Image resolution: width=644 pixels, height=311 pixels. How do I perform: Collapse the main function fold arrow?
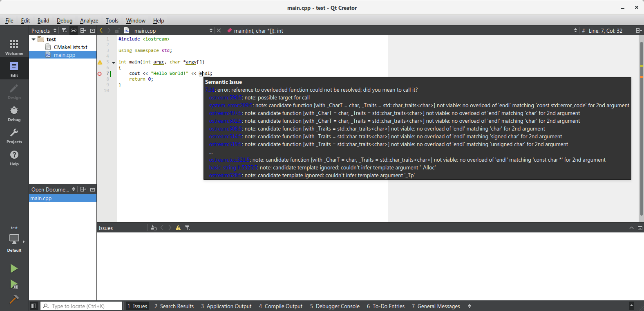point(114,62)
